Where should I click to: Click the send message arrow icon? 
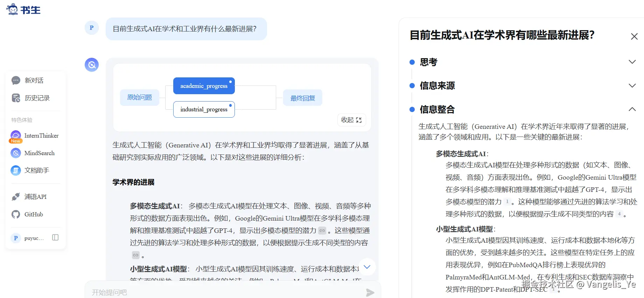(370, 292)
